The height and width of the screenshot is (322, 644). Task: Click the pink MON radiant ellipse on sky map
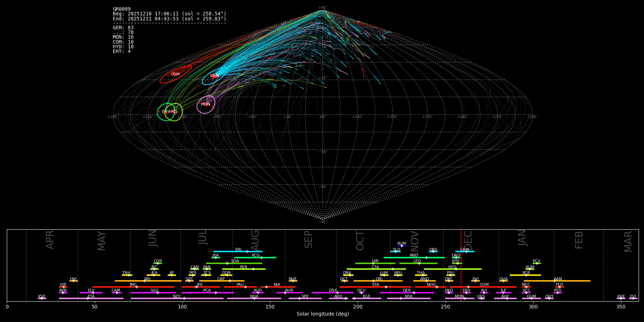point(206,104)
